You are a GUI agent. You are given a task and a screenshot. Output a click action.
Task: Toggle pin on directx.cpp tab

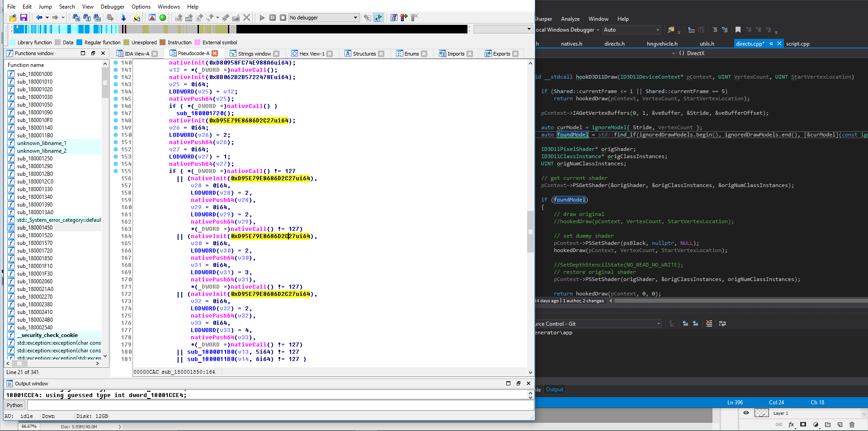771,44
